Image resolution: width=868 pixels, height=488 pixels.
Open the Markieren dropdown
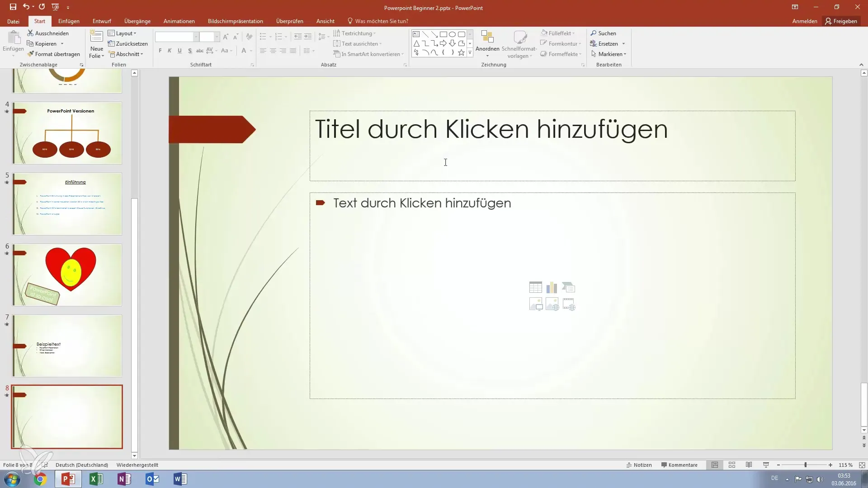coord(609,54)
